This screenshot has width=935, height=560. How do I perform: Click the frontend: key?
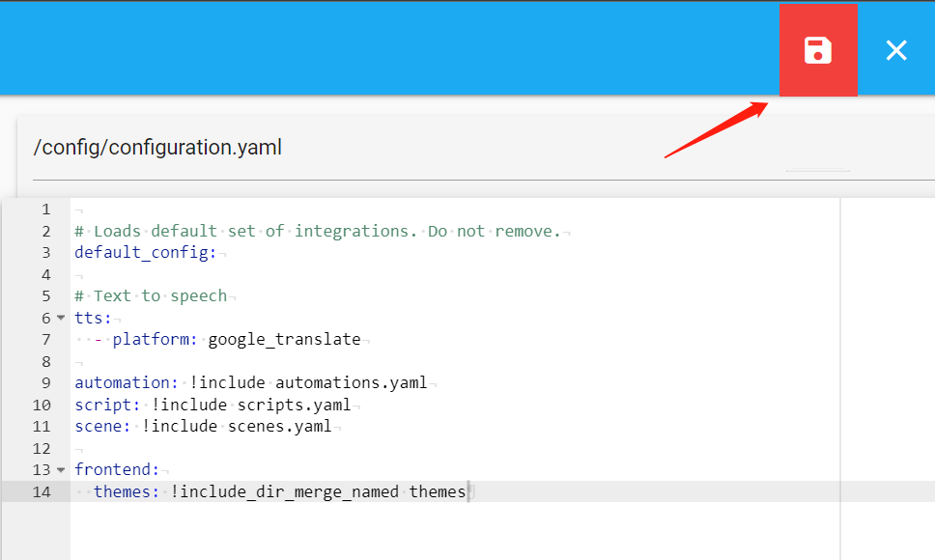point(117,470)
